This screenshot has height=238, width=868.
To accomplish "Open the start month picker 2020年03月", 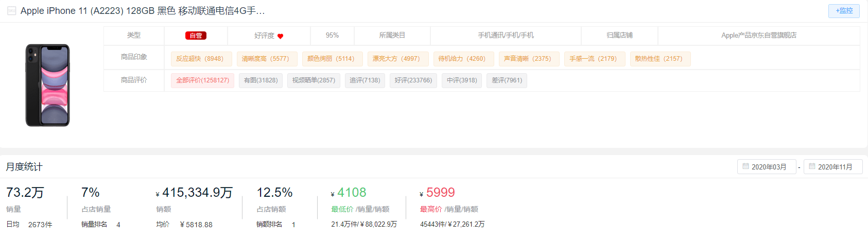I will tap(767, 167).
